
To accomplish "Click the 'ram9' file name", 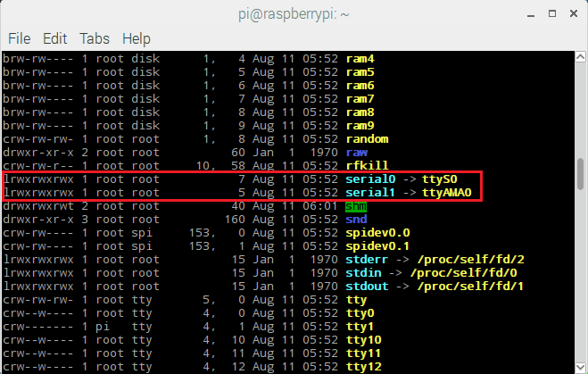I will [x=360, y=126].
